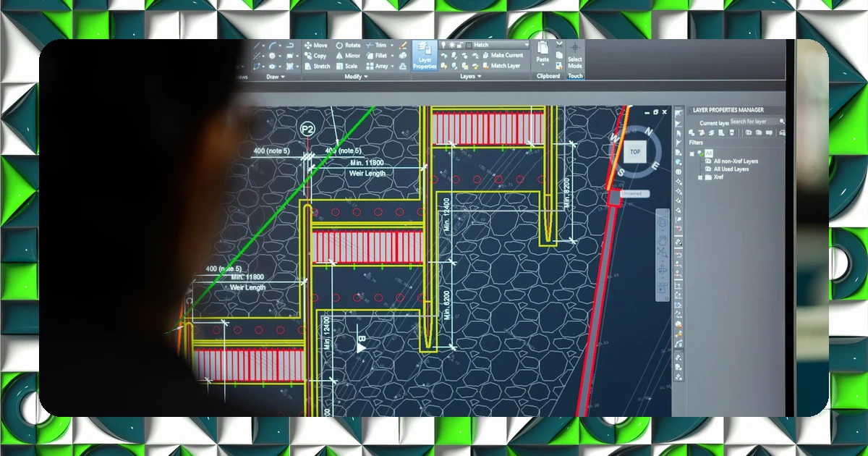Expand the Modify panel
The image size is (868, 456).
pos(355,76)
